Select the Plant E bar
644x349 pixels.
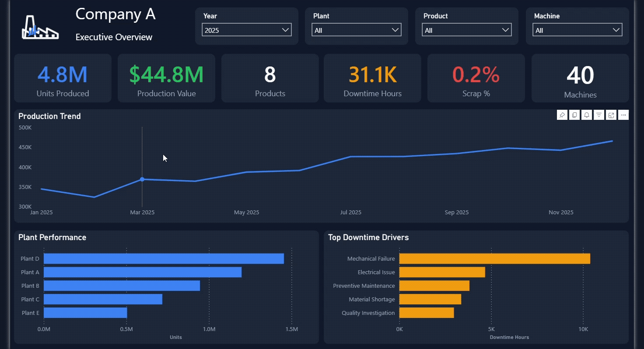(x=85, y=313)
